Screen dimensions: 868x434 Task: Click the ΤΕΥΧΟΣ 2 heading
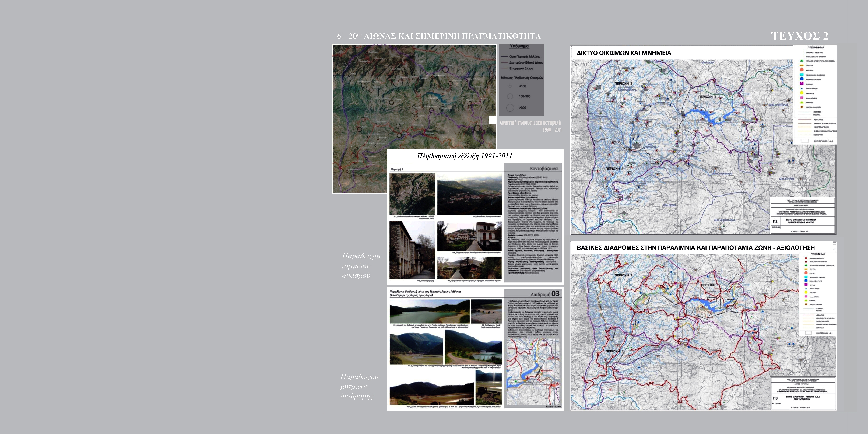pyautogui.click(x=800, y=36)
